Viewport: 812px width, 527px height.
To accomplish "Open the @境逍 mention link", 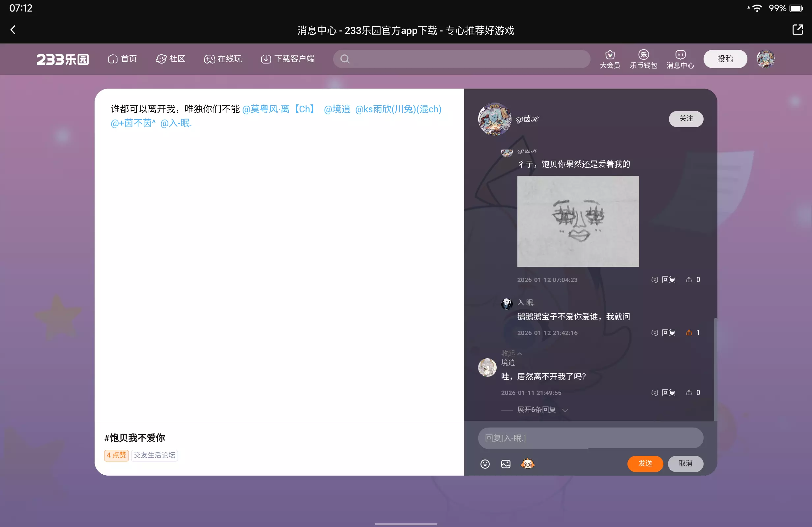I will pyautogui.click(x=337, y=109).
